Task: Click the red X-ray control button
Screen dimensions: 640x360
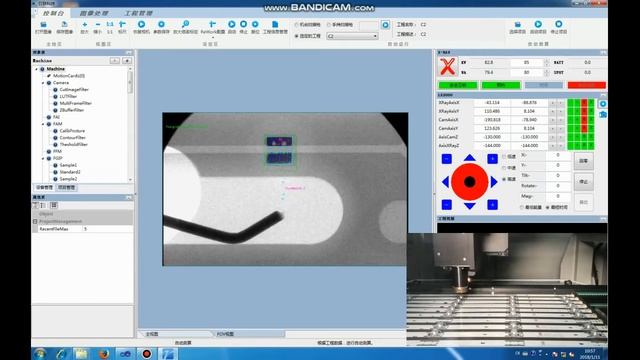Action: [587, 85]
